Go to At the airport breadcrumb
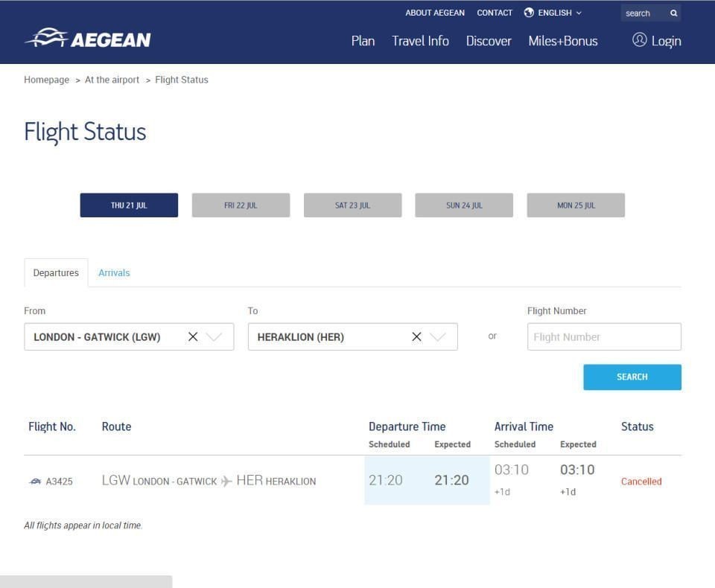The image size is (715, 588). pyautogui.click(x=112, y=80)
